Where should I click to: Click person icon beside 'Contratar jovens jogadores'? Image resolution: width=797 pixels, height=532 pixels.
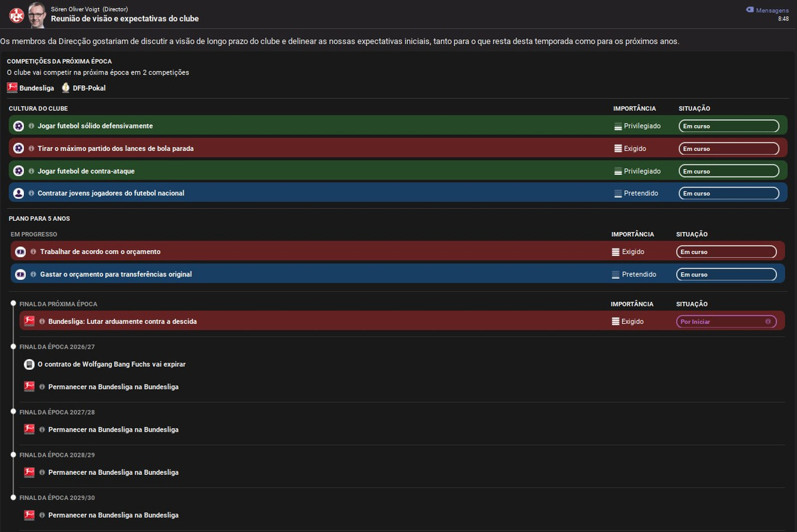tap(19, 193)
